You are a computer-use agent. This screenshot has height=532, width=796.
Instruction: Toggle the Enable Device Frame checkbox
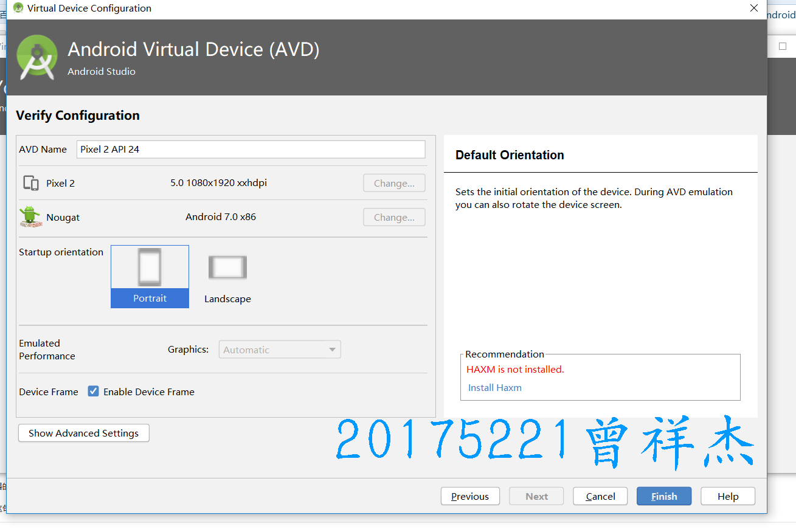(x=93, y=392)
